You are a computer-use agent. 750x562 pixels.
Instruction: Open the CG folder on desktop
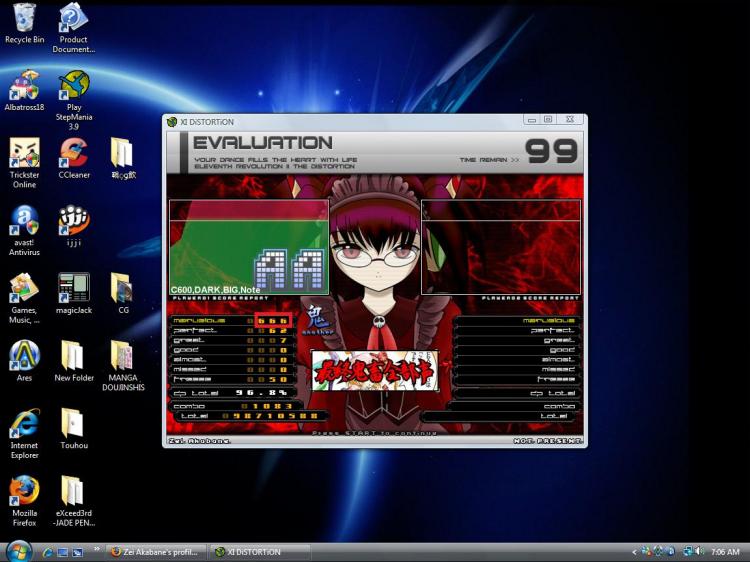point(122,288)
